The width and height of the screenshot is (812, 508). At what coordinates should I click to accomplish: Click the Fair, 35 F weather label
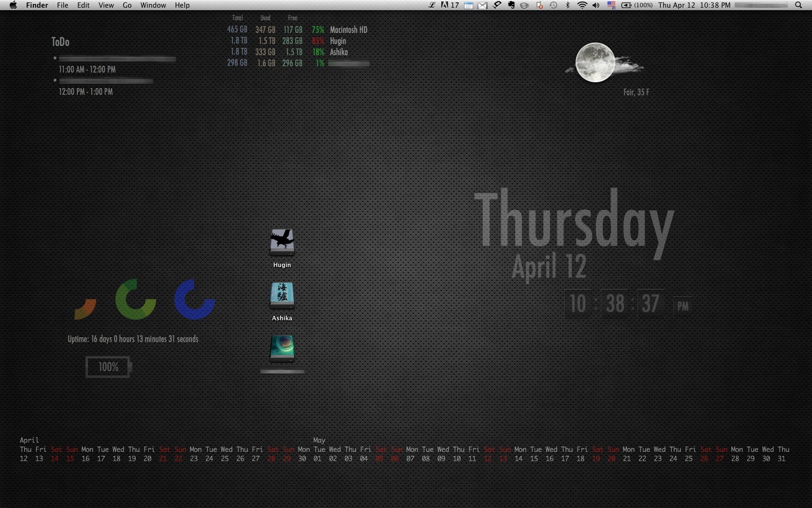635,92
